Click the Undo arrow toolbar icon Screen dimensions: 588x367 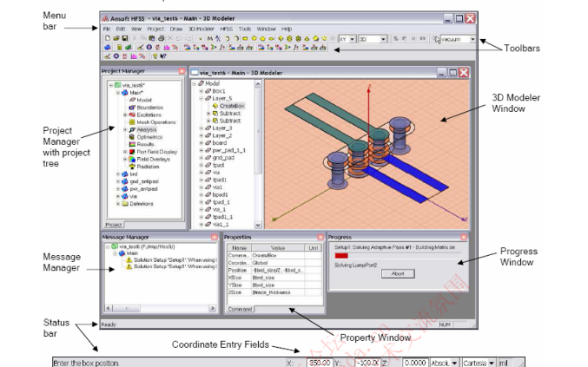click(179, 38)
